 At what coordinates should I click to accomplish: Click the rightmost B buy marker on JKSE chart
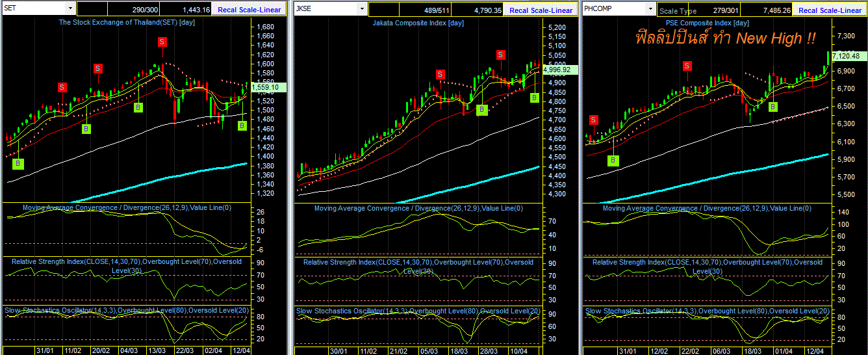(535, 97)
